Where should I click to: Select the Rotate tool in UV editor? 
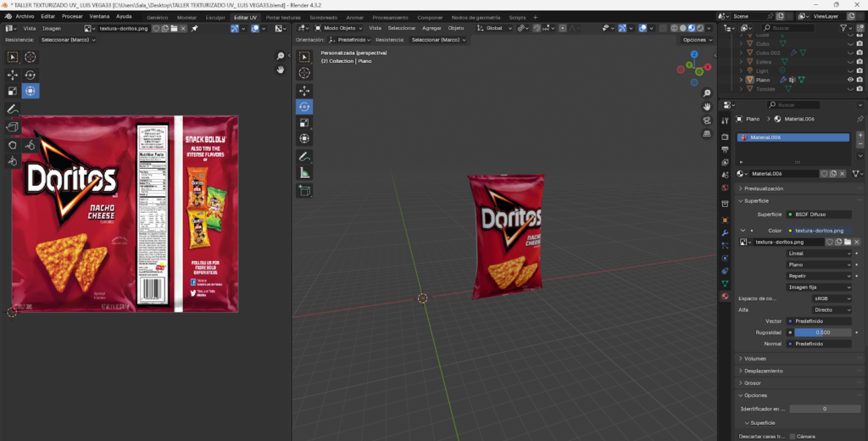click(x=31, y=75)
